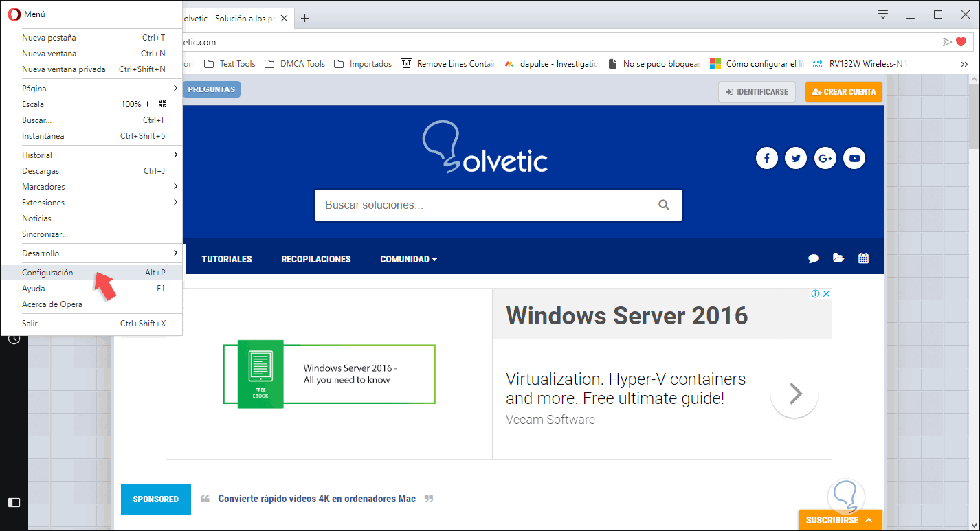Click the round arrow button on the Veeam ad
The width and height of the screenshot is (980, 531).
(794, 394)
